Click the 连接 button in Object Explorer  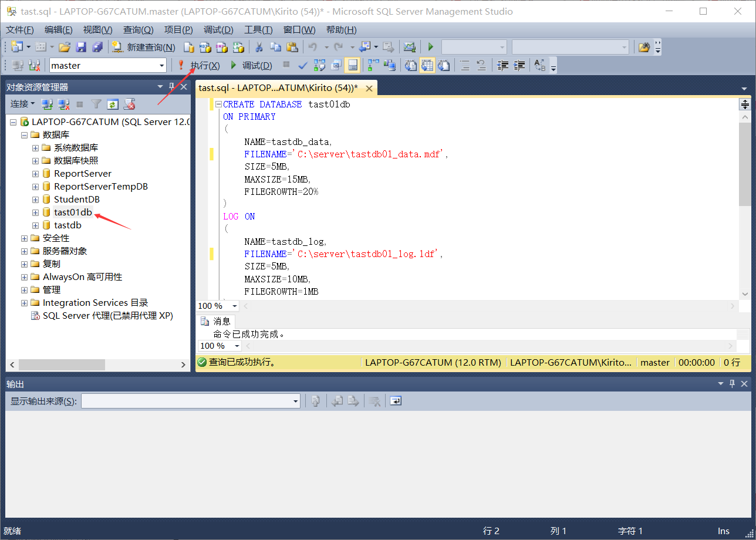point(22,104)
